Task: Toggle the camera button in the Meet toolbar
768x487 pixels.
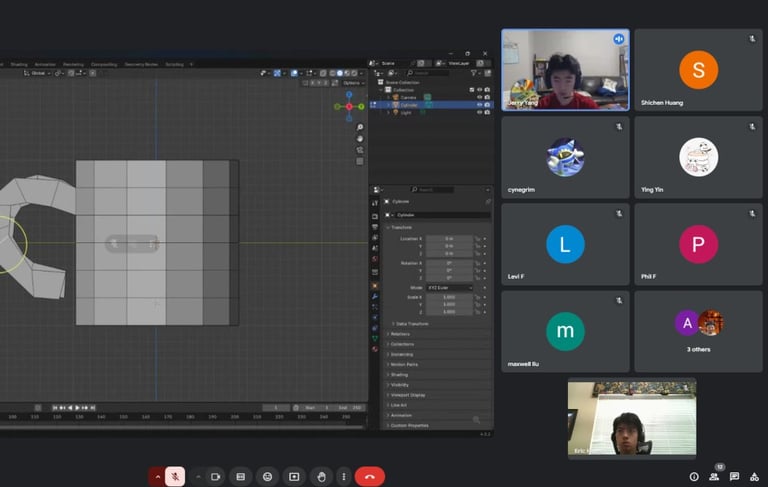Action: 215,476
